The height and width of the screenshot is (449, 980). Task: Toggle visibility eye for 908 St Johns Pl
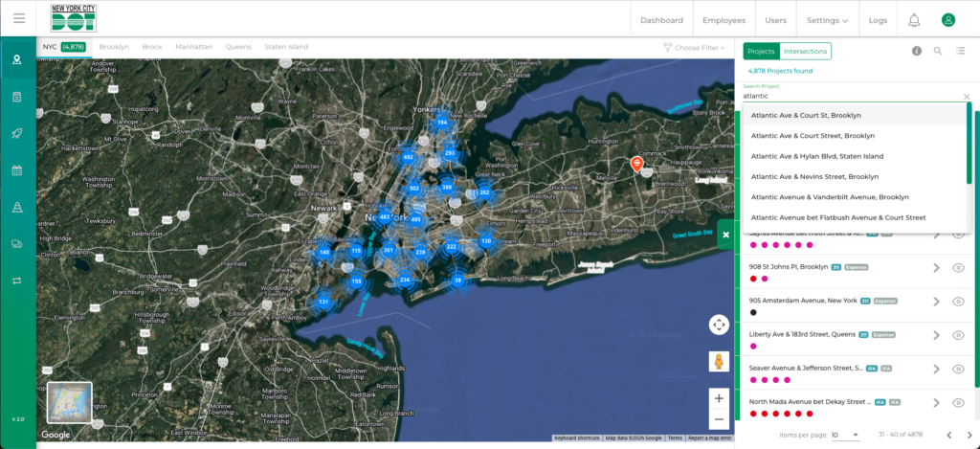(x=958, y=268)
